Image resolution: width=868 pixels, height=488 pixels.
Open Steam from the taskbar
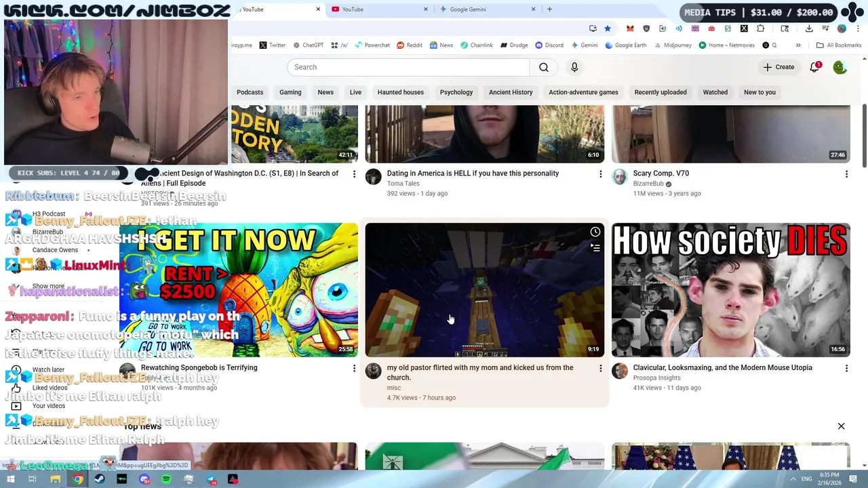tap(100, 479)
